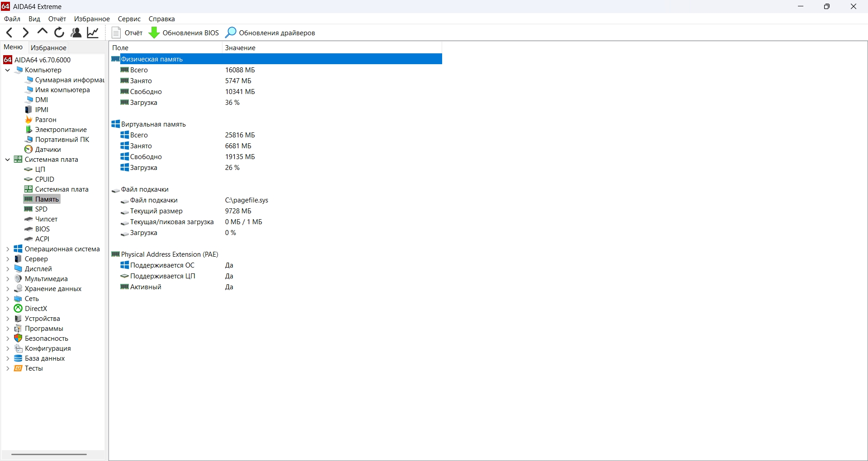Viewport: 868px width, 461px height.
Task: Select the Physical Address Extension (PAE) row
Action: 276,254
